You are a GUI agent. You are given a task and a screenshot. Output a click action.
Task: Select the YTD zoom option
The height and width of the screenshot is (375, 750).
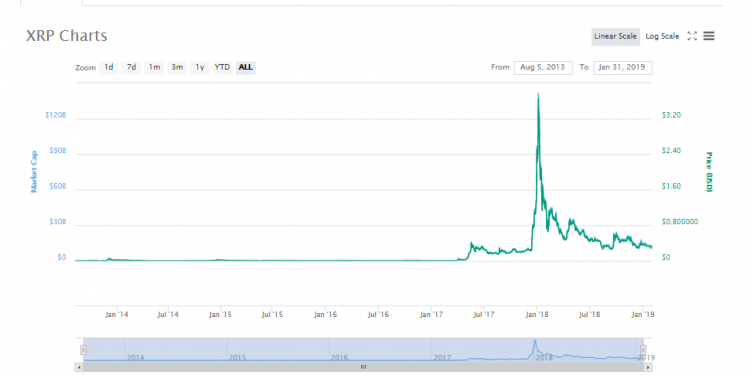tap(222, 67)
